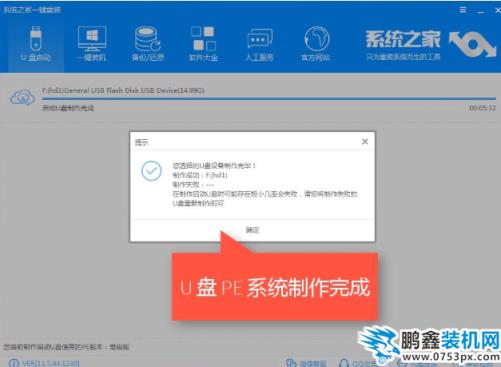
Task: Open the 软件大全 software collection tab
Action: [x=203, y=44]
